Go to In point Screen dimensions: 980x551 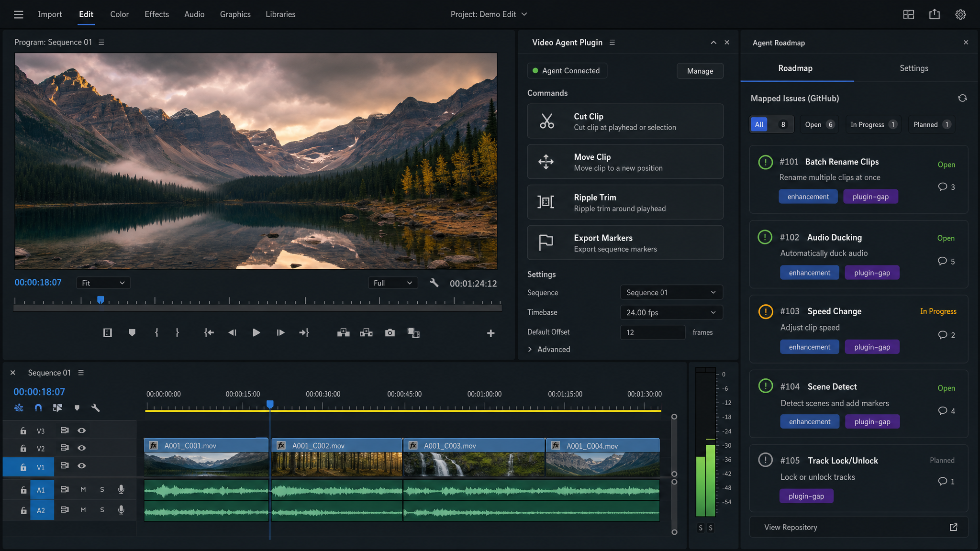[209, 332]
